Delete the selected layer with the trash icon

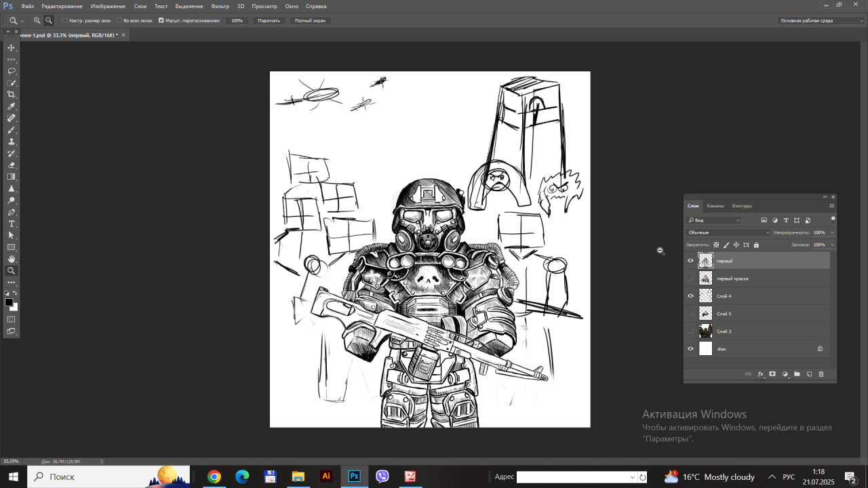point(821,373)
